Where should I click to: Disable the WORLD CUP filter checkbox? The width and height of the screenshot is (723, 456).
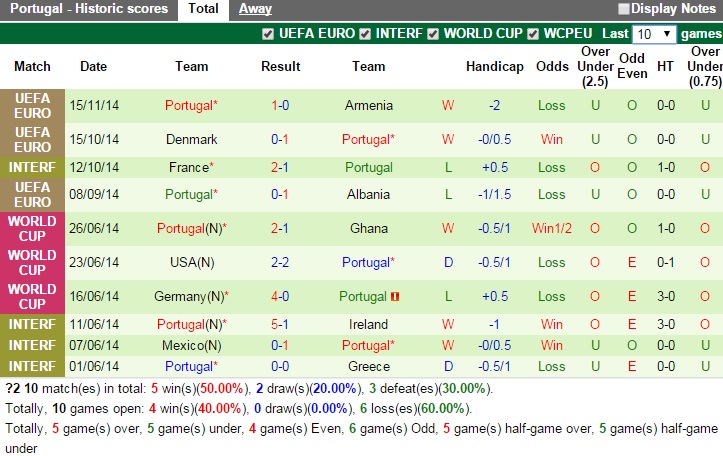point(433,33)
